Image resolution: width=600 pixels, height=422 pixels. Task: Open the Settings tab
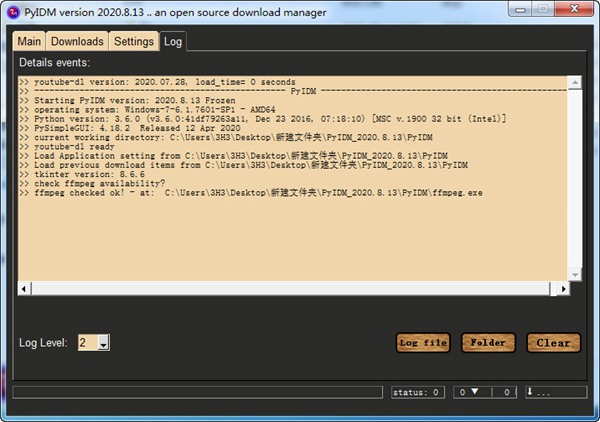(x=134, y=41)
